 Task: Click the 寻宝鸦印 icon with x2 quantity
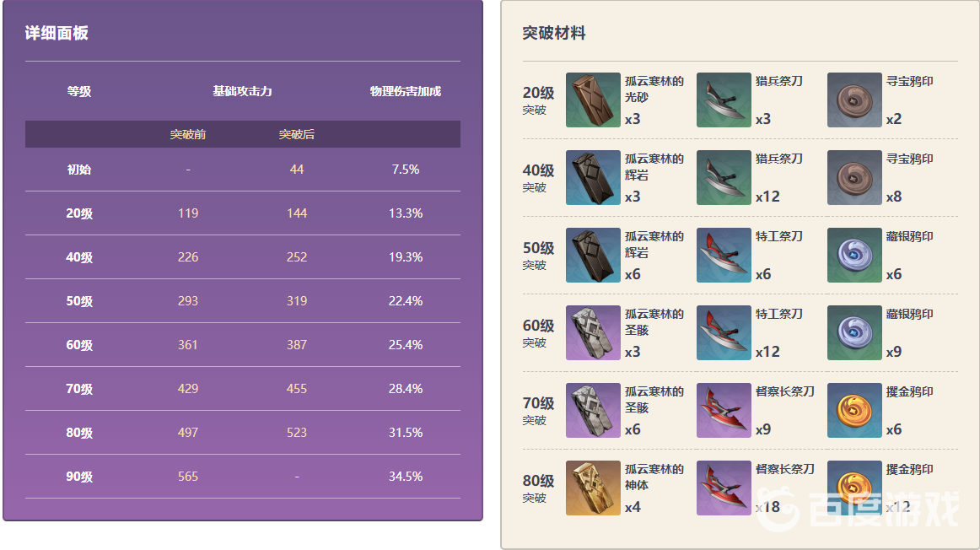pos(854,100)
